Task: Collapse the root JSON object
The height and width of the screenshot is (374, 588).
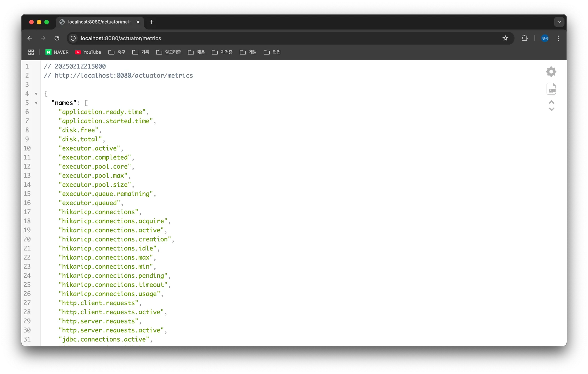Action: [36, 94]
